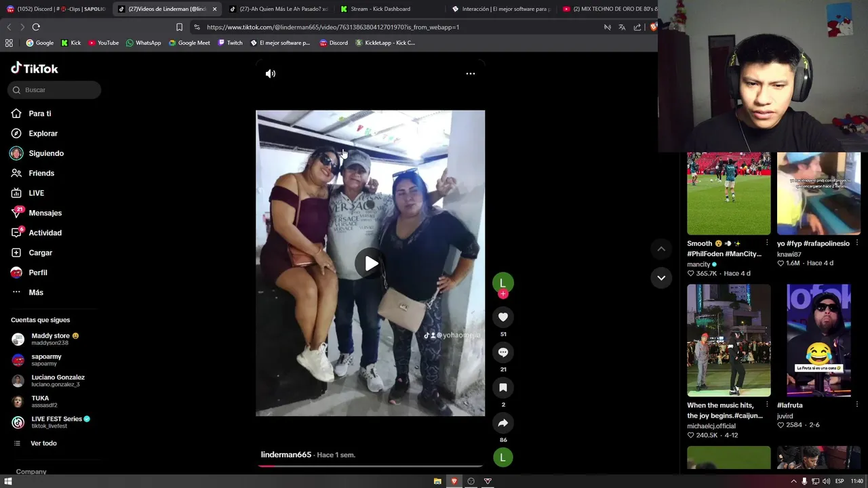Mute the video with the speaker icon
This screenshot has height=488, width=868.
(x=271, y=74)
